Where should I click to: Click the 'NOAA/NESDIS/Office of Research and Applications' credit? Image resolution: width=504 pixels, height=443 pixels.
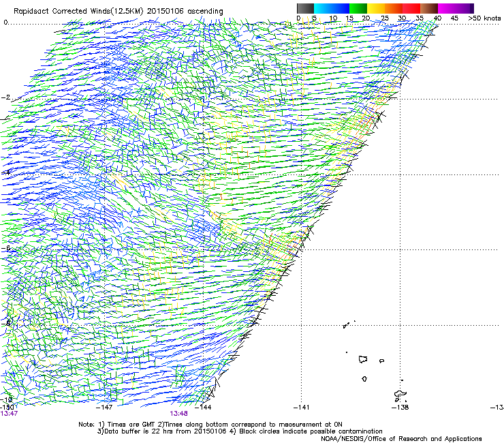tap(401, 439)
